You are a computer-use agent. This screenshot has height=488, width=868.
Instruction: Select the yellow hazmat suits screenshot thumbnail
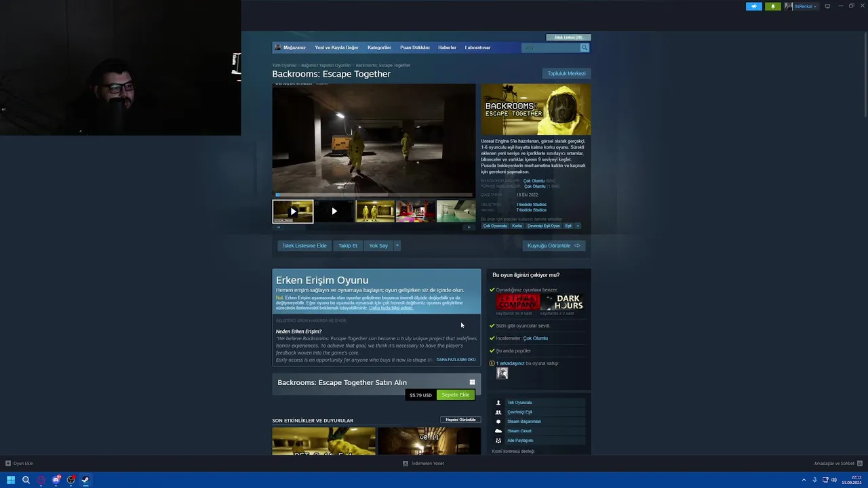pyautogui.click(x=375, y=211)
